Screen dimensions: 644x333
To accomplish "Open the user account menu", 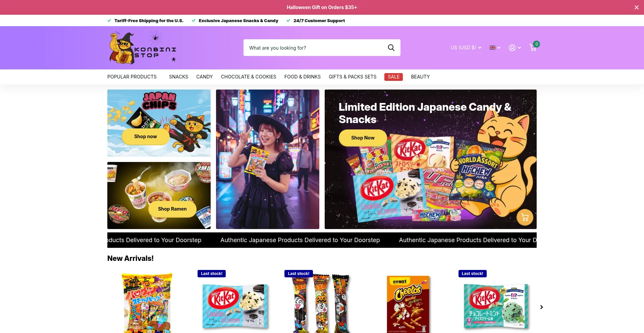I will pos(515,48).
